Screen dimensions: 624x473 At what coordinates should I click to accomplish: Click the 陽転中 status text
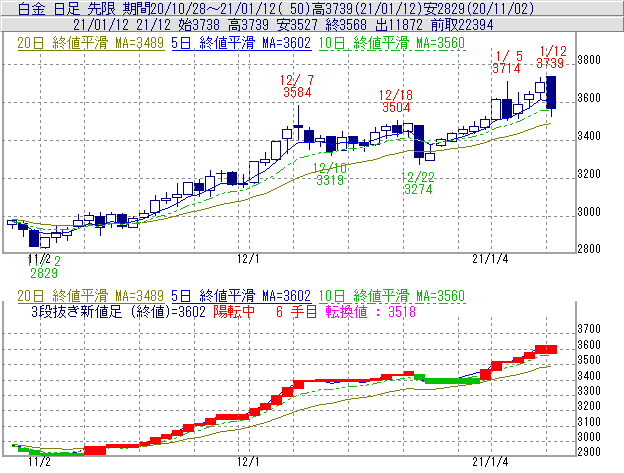click(233, 312)
